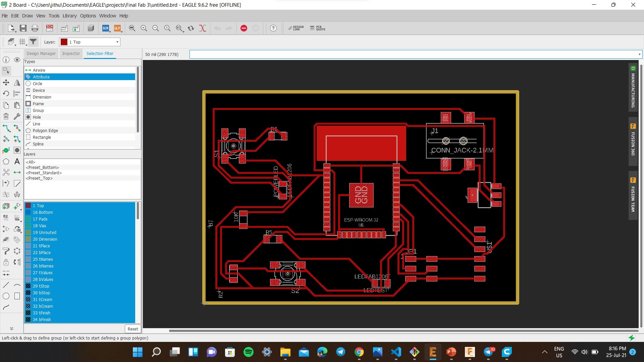Select the Polygon tool
Image resolution: width=644 pixels, height=362 pixels.
[6, 162]
